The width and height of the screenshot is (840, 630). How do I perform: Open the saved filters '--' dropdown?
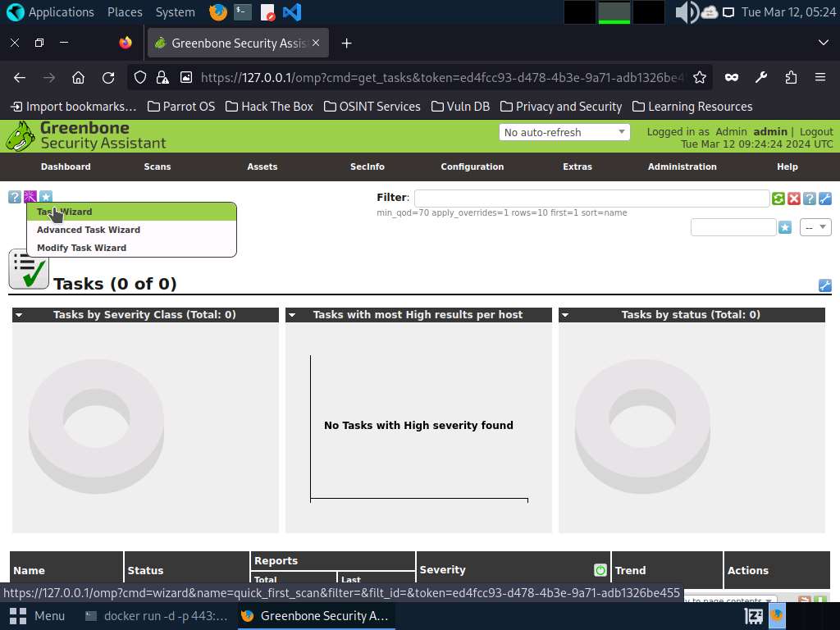coord(816,227)
